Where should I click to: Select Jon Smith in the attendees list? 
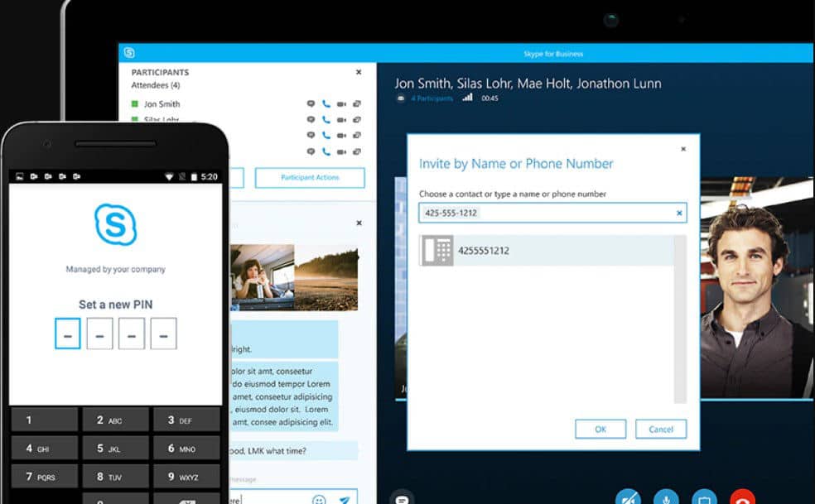coord(162,104)
